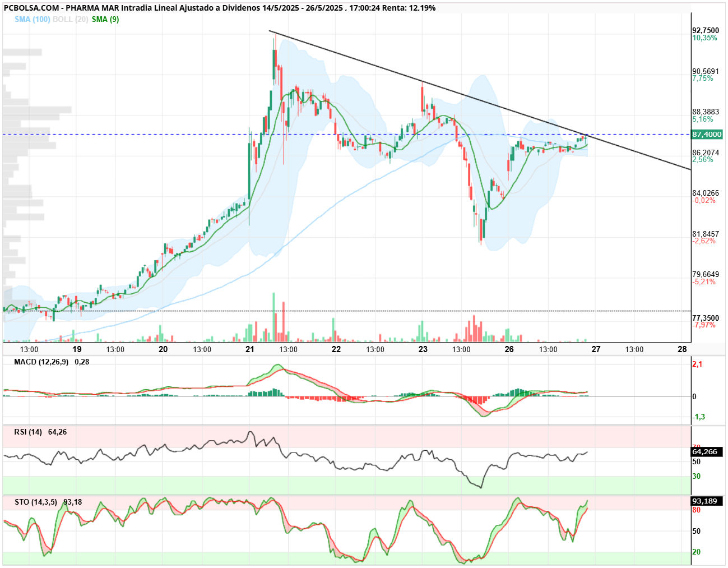This screenshot has width=728, height=568.
Task: Click the STO (14,3,5) indicator label
Action: pos(36,502)
